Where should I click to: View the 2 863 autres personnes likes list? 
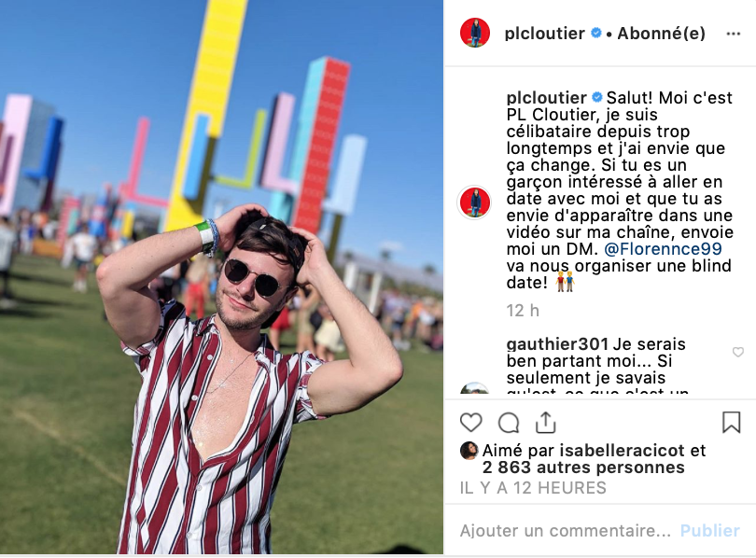[x=583, y=467]
